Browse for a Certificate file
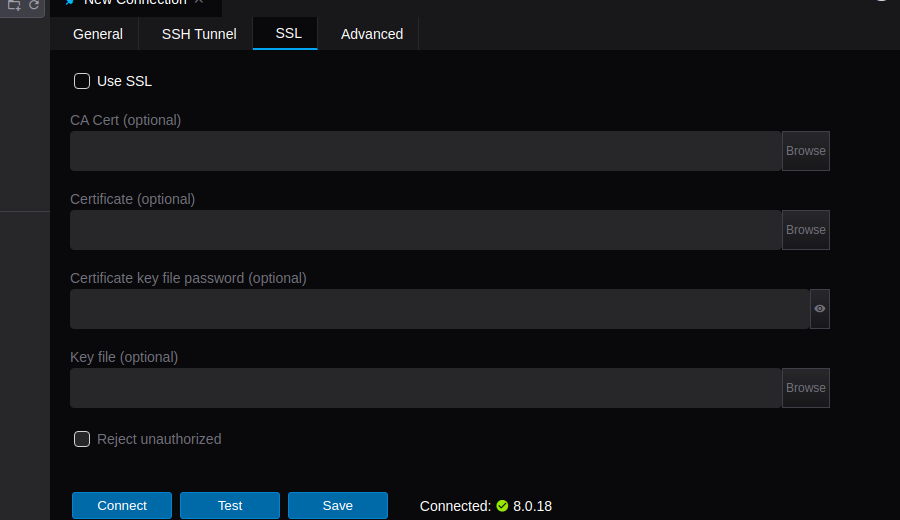This screenshot has width=900, height=520. [805, 230]
